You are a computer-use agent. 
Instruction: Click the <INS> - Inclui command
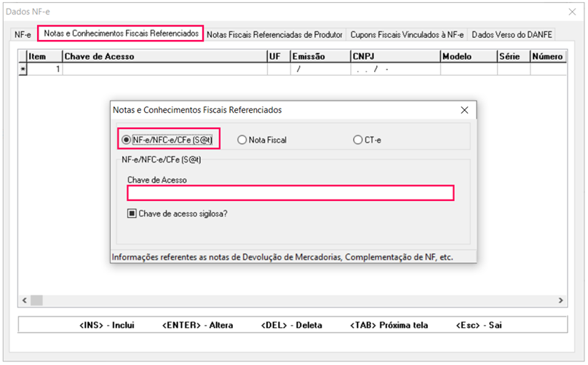pyautogui.click(x=107, y=325)
